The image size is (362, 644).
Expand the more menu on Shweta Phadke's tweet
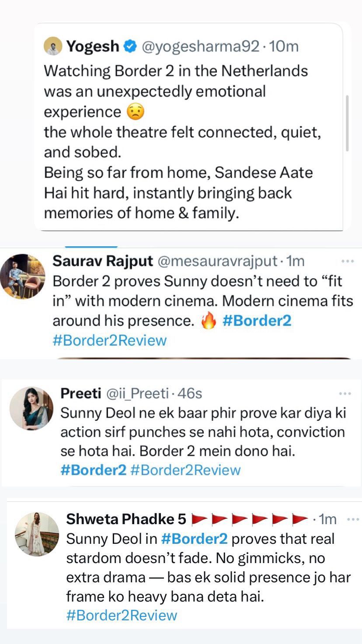point(353,519)
